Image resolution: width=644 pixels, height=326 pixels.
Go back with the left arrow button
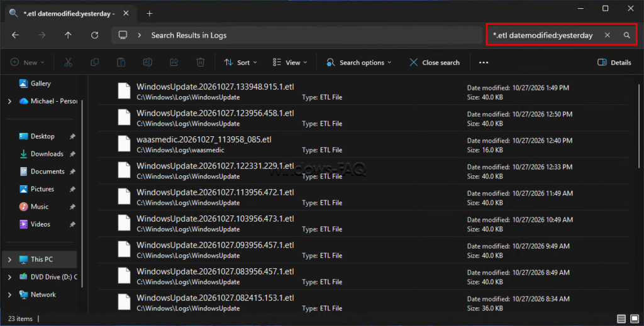[15, 35]
